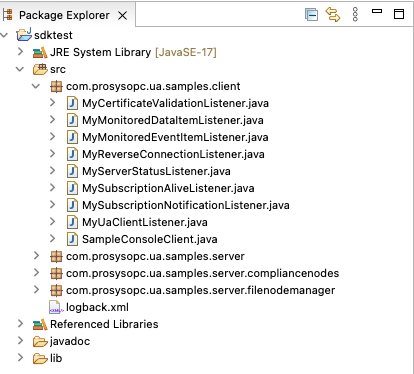Expand MySubscriptionAliveListener.java
This screenshot has height=374, width=414.
point(53,188)
